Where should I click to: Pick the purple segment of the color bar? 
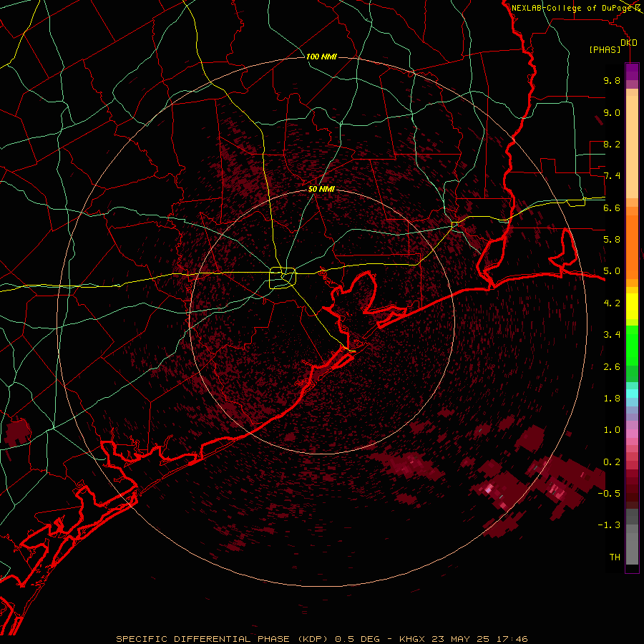tap(632, 72)
